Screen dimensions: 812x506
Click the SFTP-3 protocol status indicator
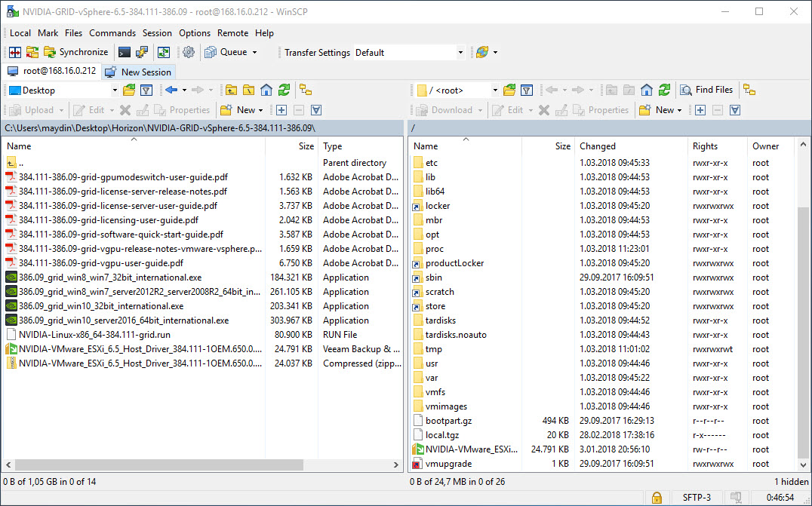tap(697, 498)
